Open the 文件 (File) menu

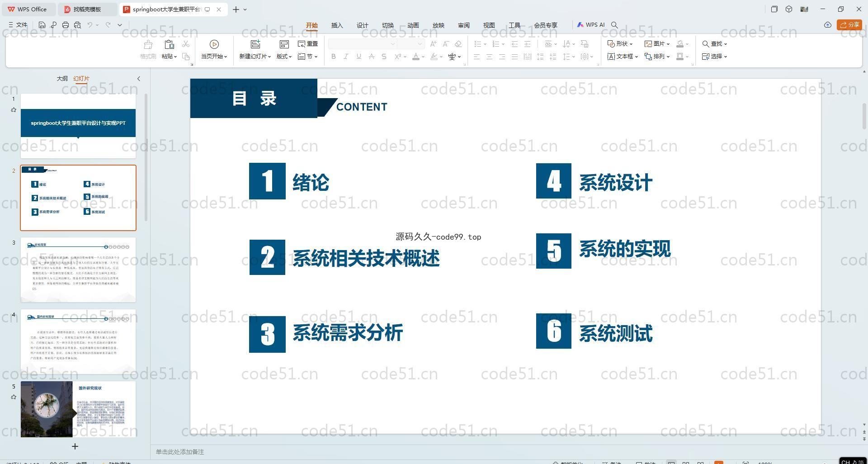pyautogui.click(x=18, y=25)
